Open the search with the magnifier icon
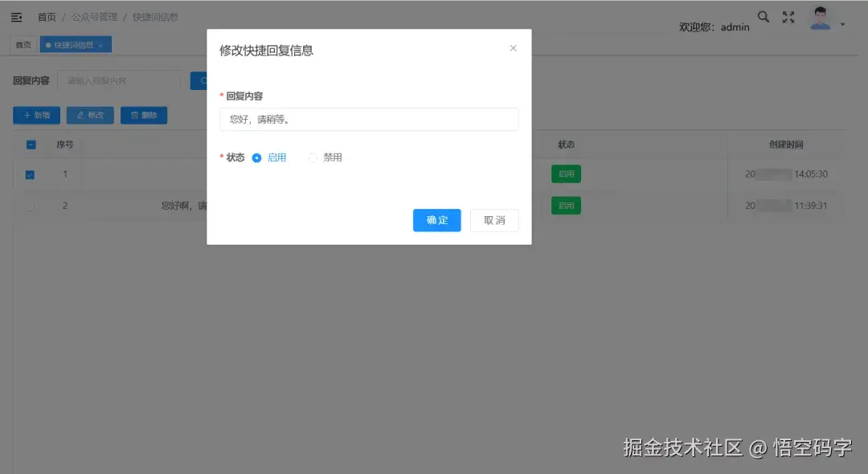The width and height of the screenshot is (868, 474). pyautogui.click(x=763, y=16)
